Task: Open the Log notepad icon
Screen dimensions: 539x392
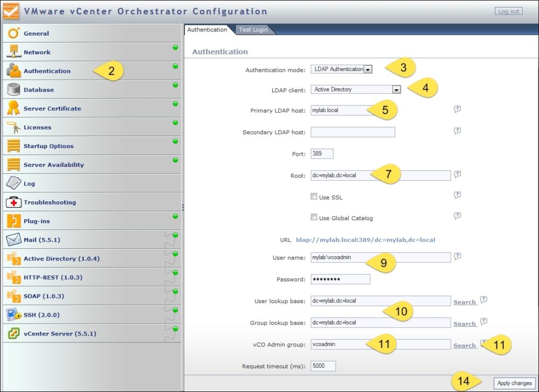Action: tap(14, 184)
